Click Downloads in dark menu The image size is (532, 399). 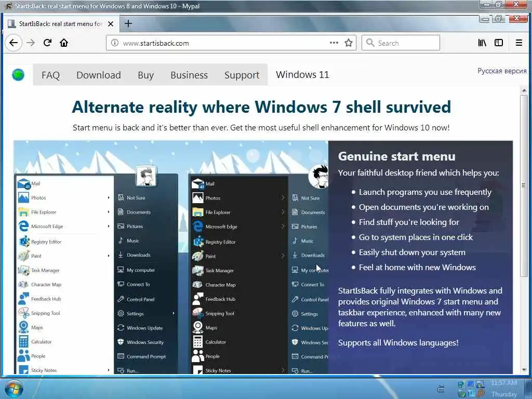(x=313, y=255)
